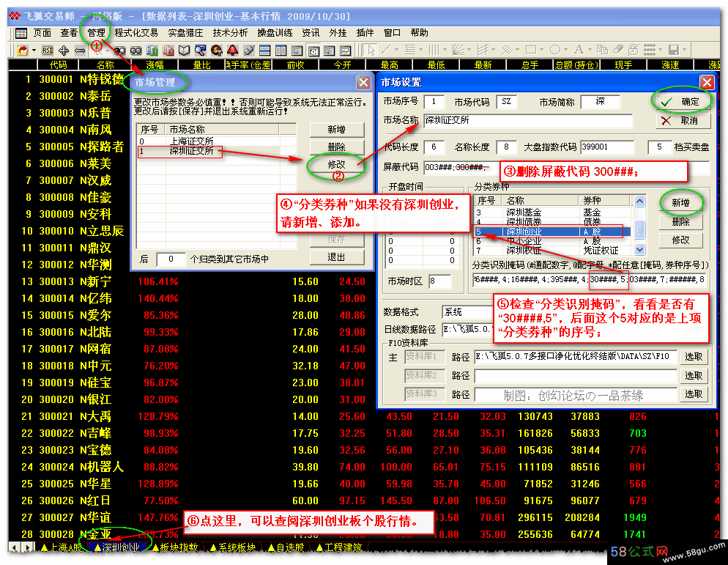
Task: Select the arrow pointer drawing tool
Action: (x=371, y=50)
